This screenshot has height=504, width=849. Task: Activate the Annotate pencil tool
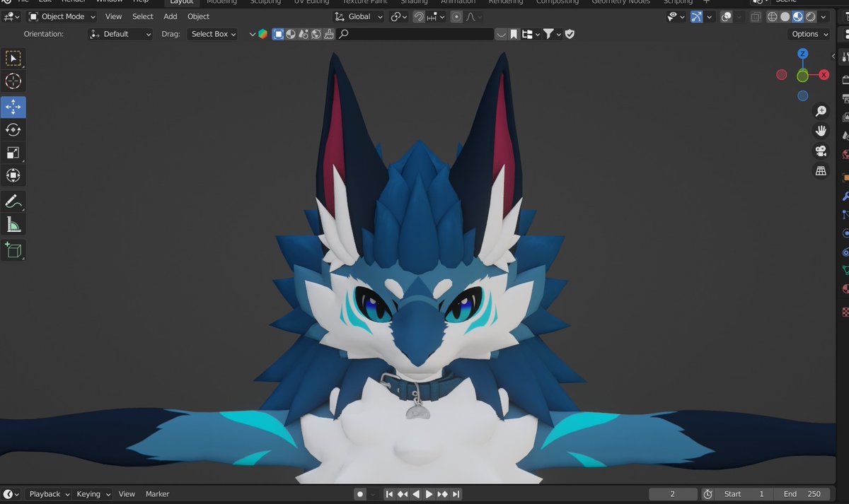pyautogui.click(x=13, y=201)
